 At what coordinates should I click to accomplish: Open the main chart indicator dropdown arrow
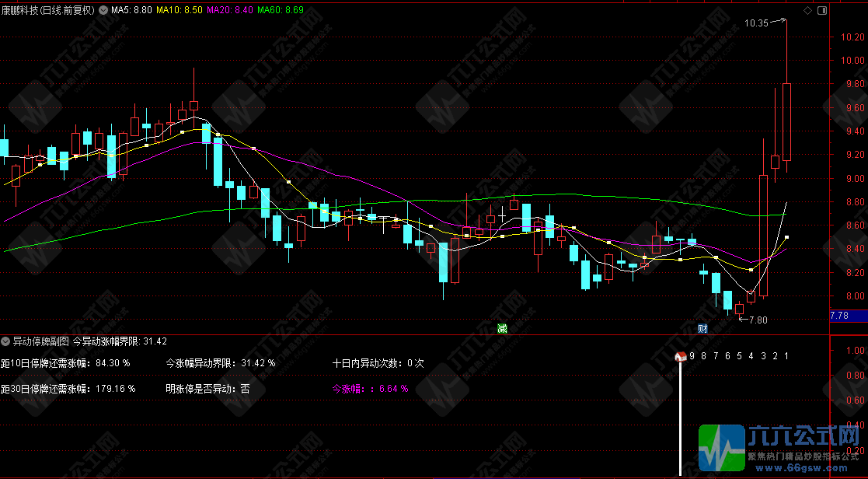[x=103, y=11]
